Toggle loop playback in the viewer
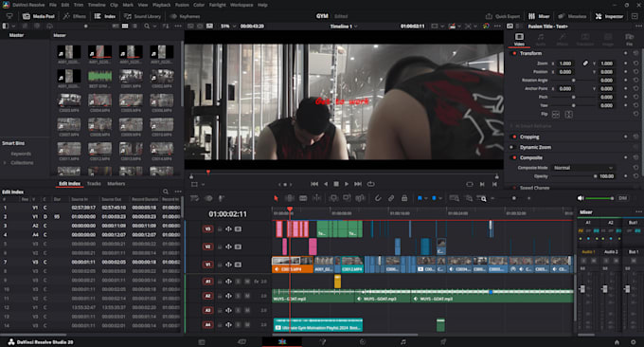Image resolution: width=644 pixels, height=347 pixels. pos(370,184)
